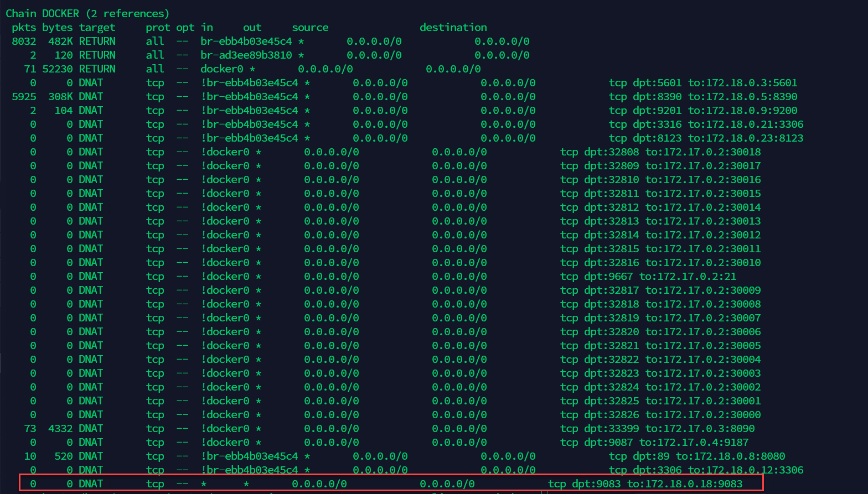This screenshot has width=868, height=494.
Task: Select the 'destination' column header
Action: click(x=453, y=27)
